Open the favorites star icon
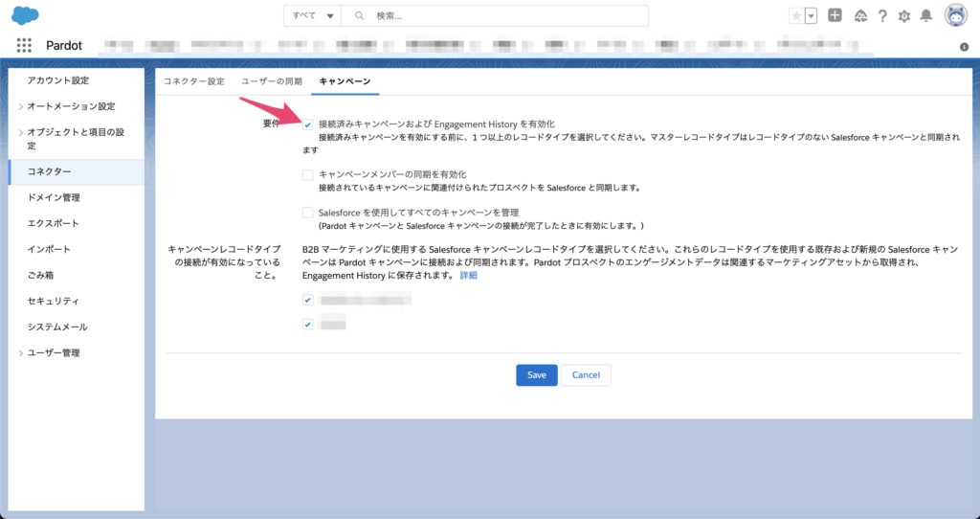 coord(796,16)
